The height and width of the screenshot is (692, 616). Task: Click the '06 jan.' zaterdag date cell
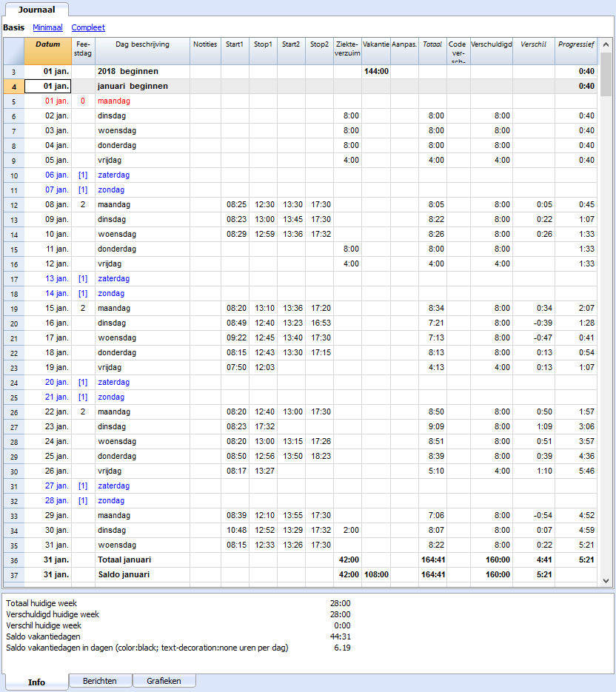[x=47, y=175]
